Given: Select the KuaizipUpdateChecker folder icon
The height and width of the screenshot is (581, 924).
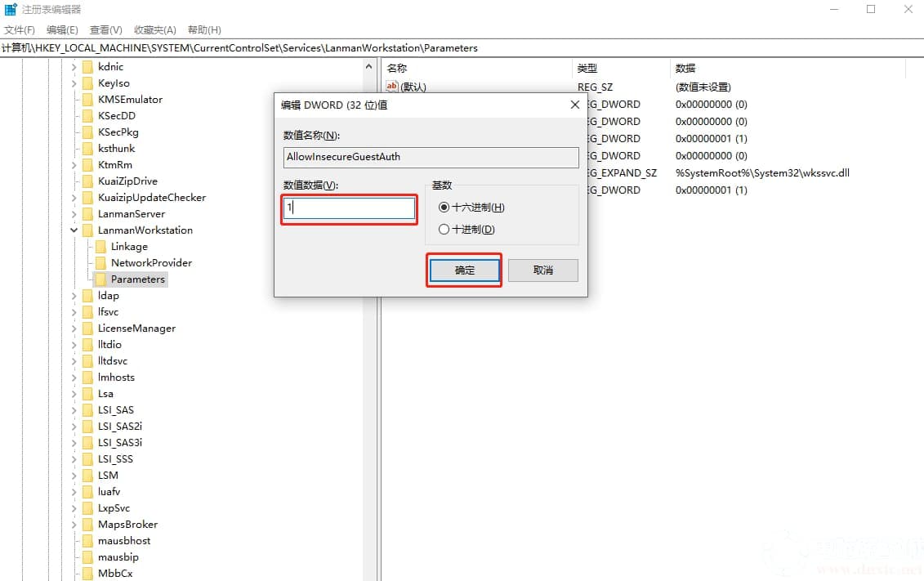Looking at the screenshot, I should 87,198.
